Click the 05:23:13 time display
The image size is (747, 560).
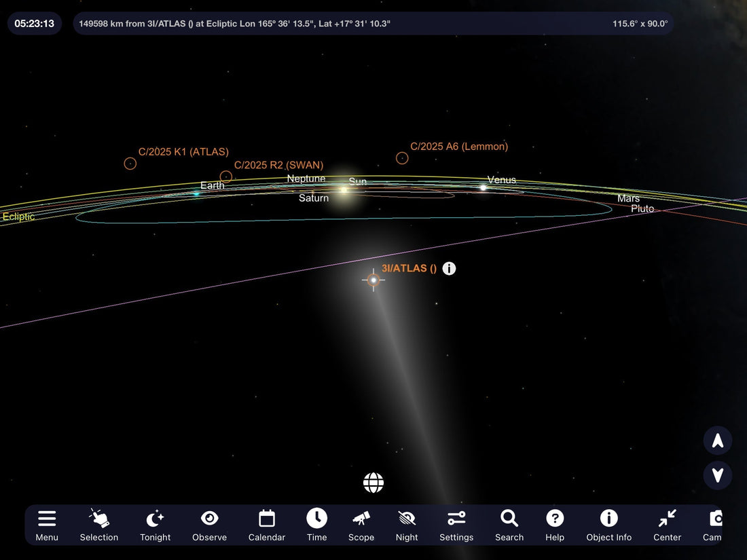point(35,23)
